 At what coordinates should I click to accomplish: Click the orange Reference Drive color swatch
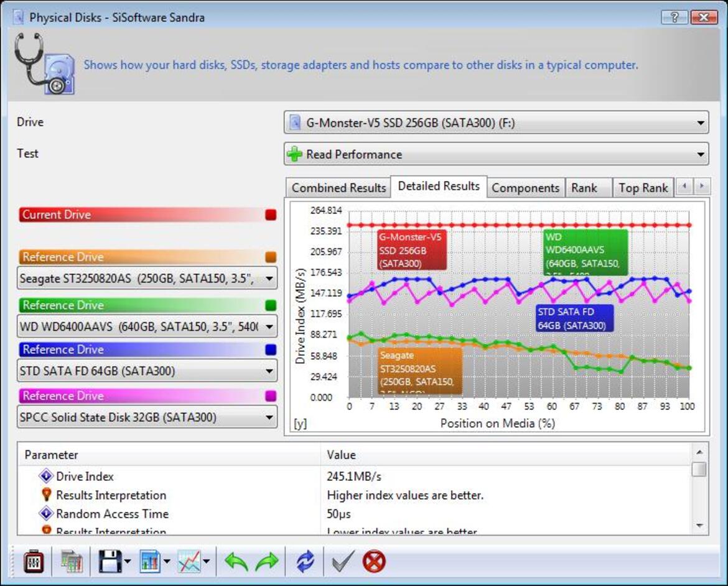tap(271, 257)
